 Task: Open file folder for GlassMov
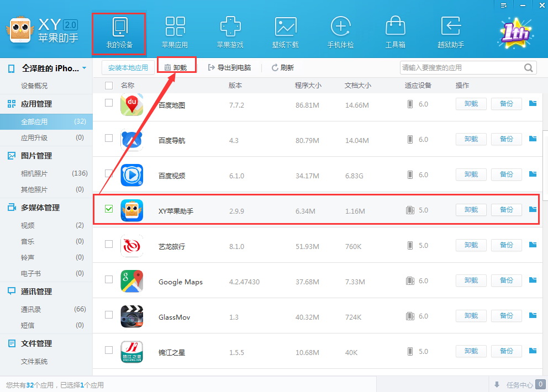[533, 315]
